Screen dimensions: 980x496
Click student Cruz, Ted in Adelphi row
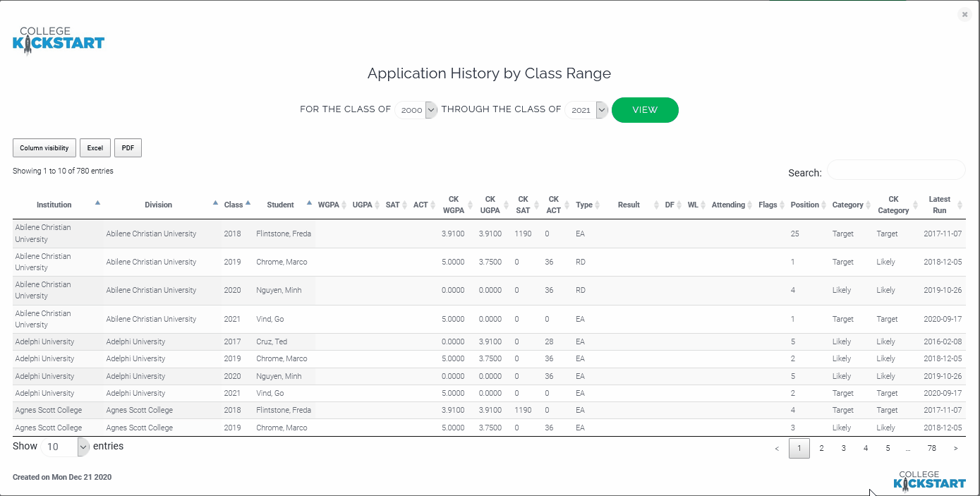[x=272, y=341]
